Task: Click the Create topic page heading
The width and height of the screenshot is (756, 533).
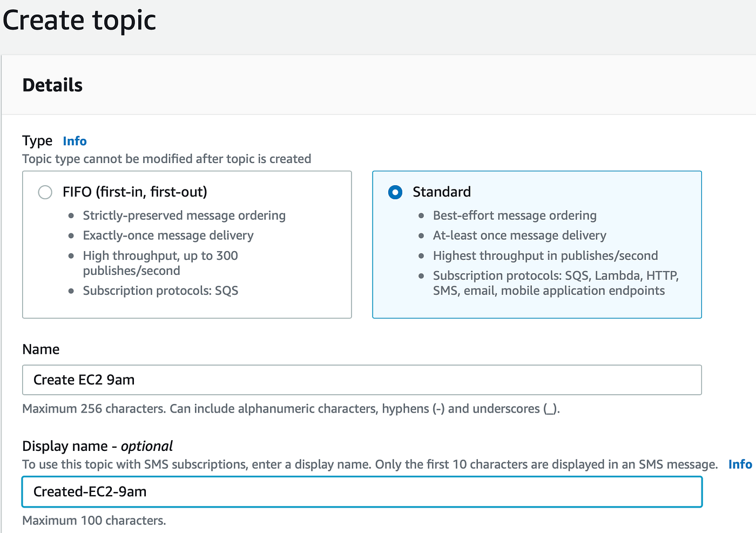Action: click(x=79, y=20)
